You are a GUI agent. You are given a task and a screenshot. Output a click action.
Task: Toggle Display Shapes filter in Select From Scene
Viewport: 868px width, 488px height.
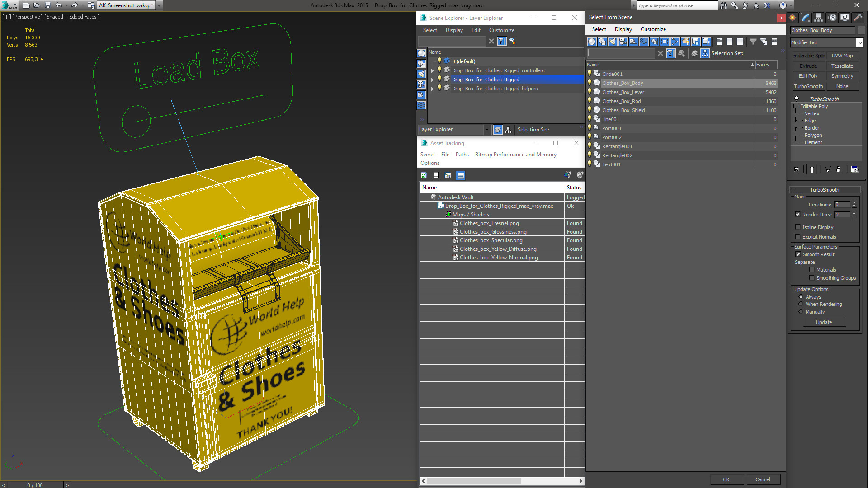[x=602, y=42]
